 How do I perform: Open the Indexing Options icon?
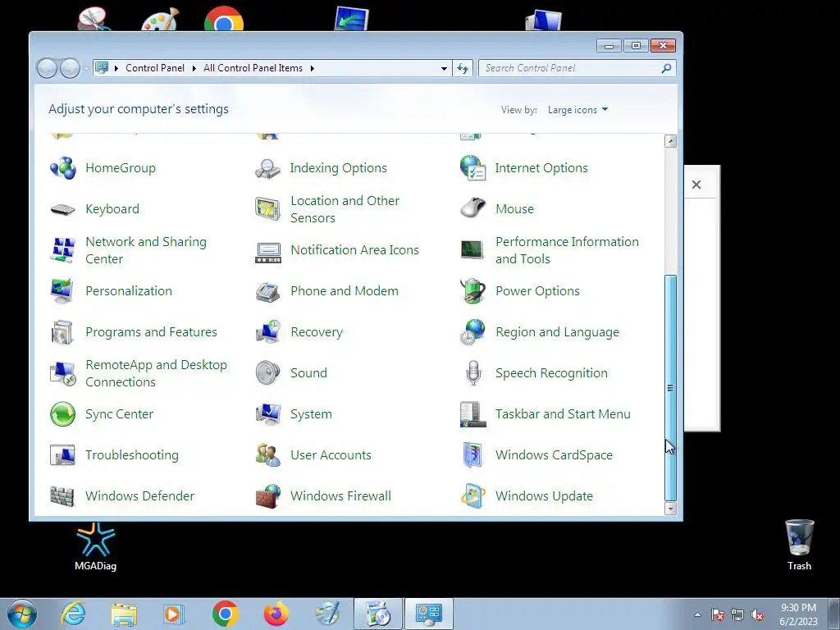coord(268,167)
